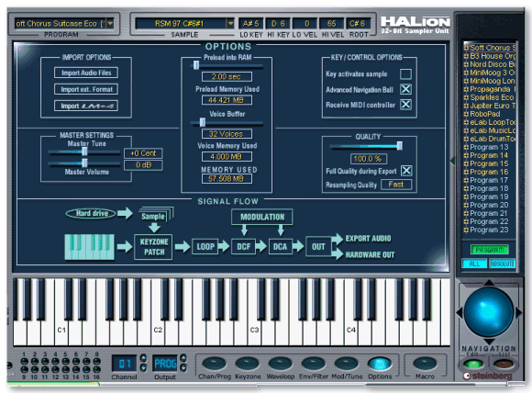Activate the green Edit navigation button
The image size is (532, 393).
tap(473, 365)
